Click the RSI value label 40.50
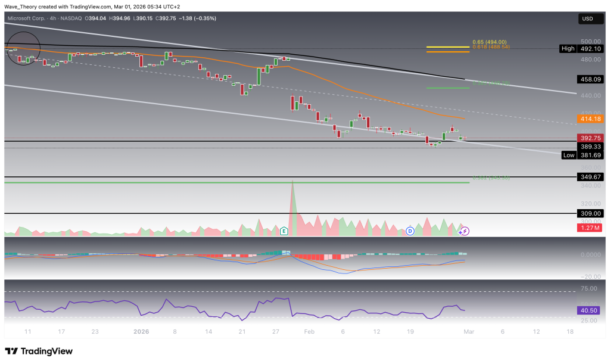Screen dimensions: 610x364 587,310
